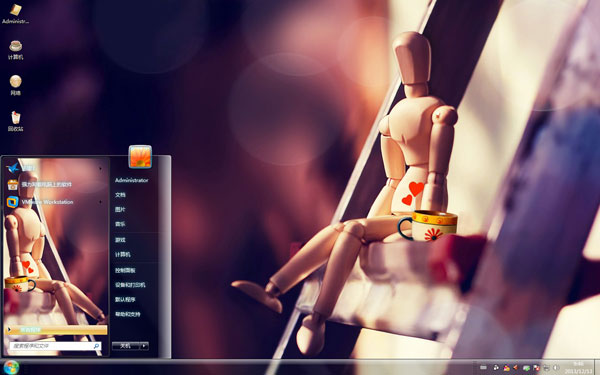
Task: Click the orange arrow tray icon
Action: 515,368
